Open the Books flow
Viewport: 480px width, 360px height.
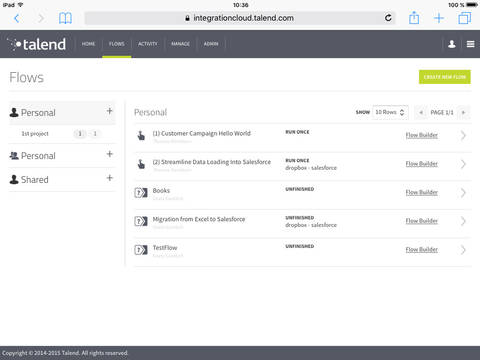pyautogui.click(x=161, y=190)
